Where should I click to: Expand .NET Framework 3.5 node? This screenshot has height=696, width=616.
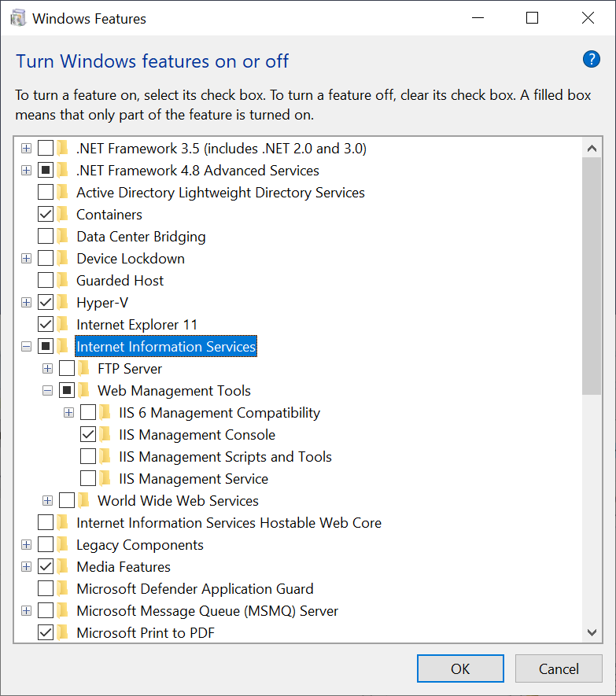pyautogui.click(x=26, y=149)
